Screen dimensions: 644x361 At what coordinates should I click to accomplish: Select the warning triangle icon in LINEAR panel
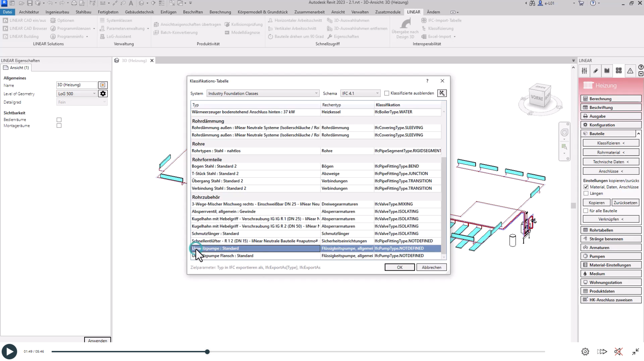point(630,71)
